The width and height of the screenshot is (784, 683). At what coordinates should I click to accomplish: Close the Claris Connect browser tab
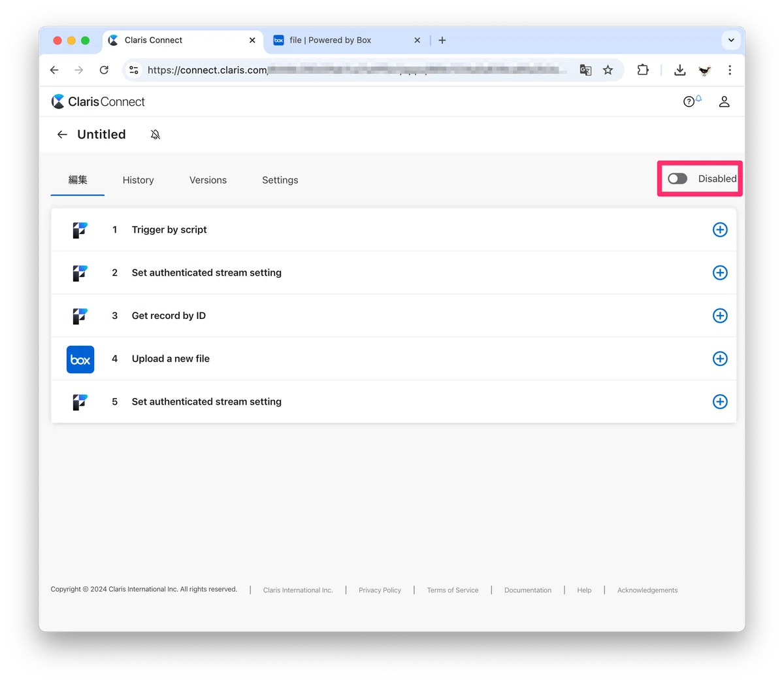252,40
